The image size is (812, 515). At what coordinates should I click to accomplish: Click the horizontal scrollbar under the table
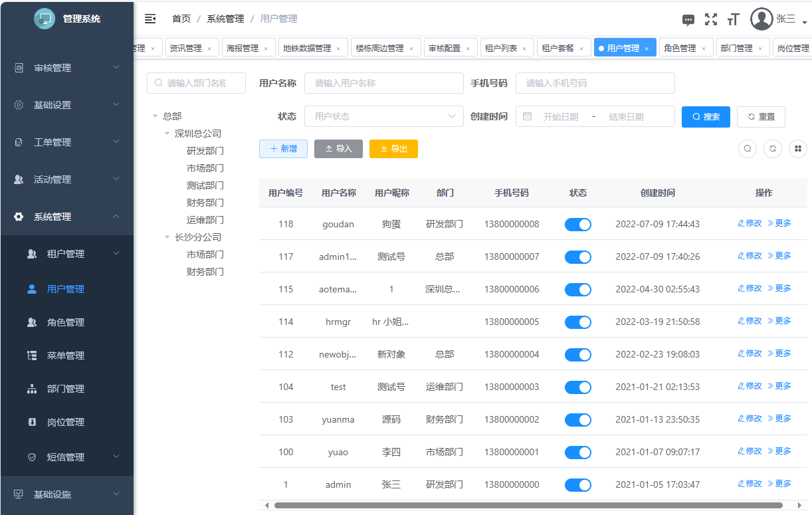[x=528, y=505]
